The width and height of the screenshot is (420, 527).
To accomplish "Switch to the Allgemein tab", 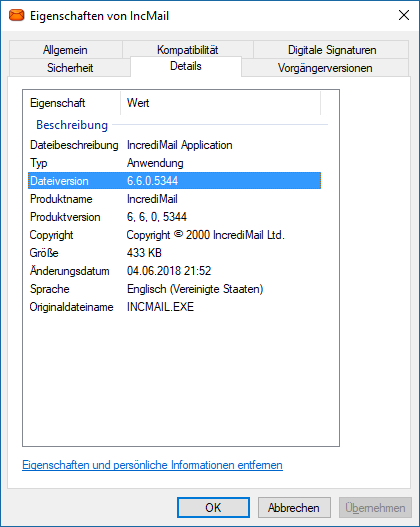I will pos(66,50).
